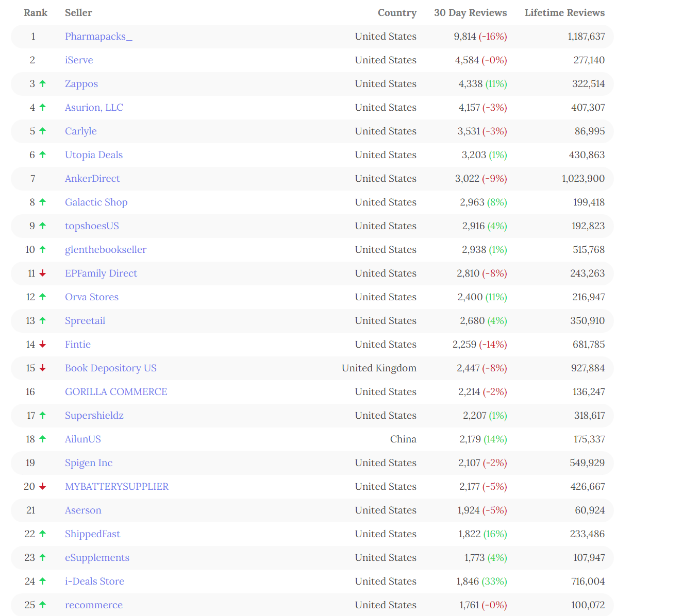Click the red down arrow for Fintie
This screenshot has width=700, height=616.
(x=43, y=344)
